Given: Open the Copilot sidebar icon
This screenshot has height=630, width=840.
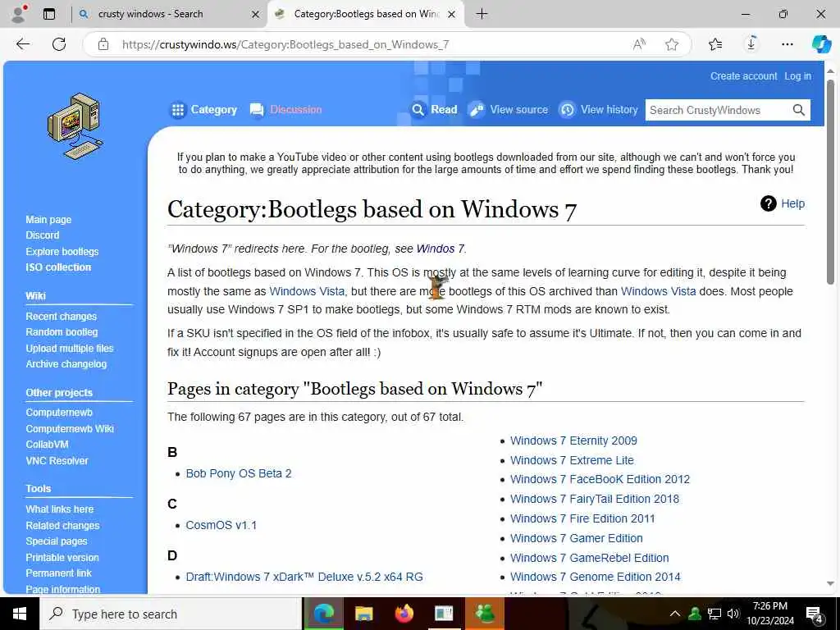Looking at the screenshot, I should [x=820, y=44].
